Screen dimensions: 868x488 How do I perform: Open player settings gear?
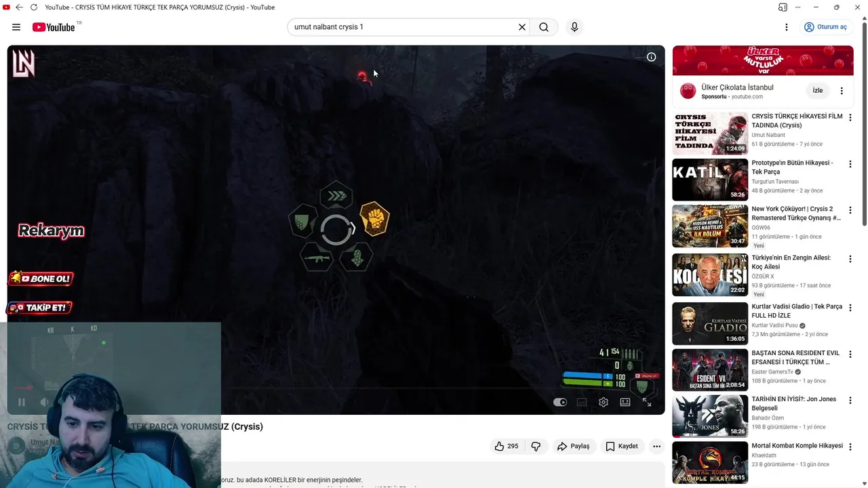tap(604, 402)
